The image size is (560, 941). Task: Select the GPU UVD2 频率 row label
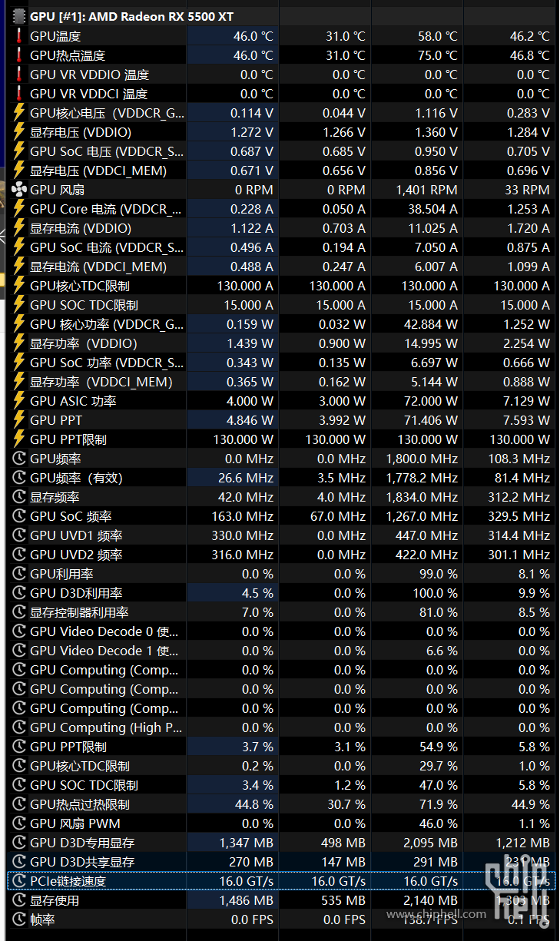pyautogui.click(x=76, y=555)
